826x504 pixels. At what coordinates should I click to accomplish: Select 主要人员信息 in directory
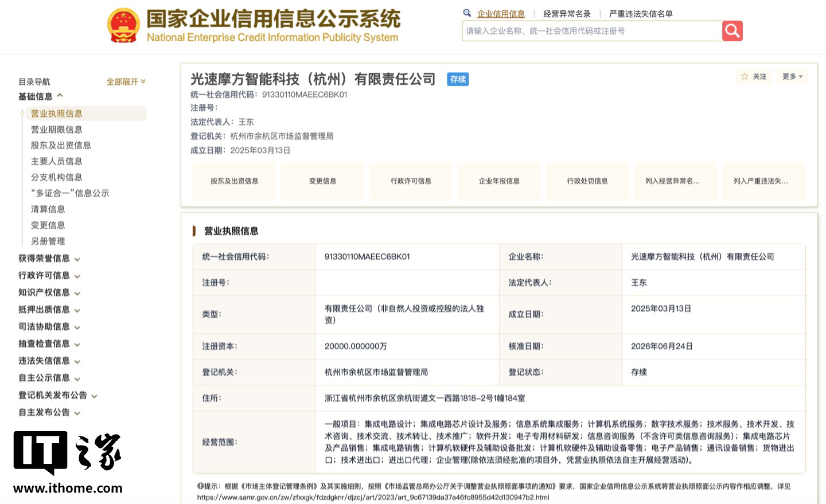coord(56,161)
